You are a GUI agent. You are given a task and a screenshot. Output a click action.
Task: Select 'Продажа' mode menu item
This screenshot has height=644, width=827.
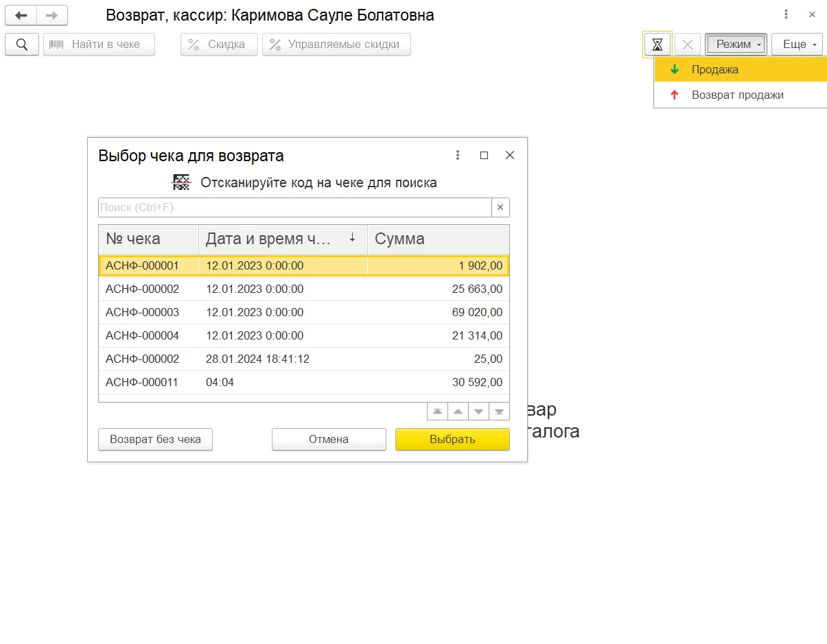(x=741, y=70)
